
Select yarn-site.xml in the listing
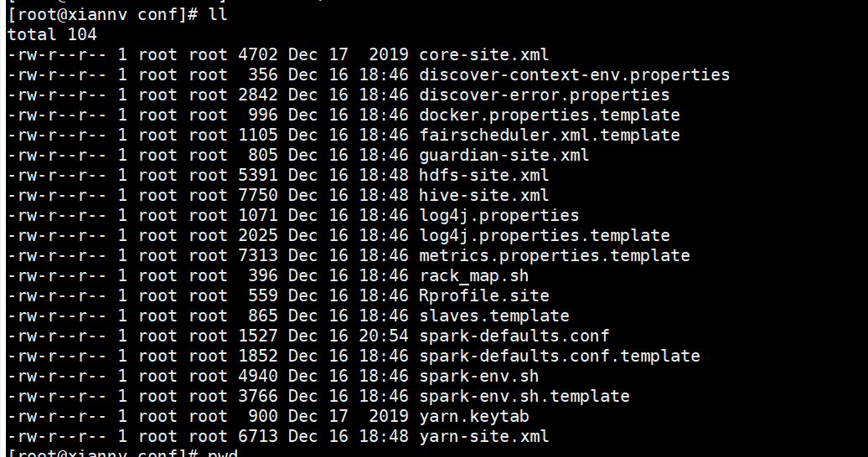coord(484,436)
